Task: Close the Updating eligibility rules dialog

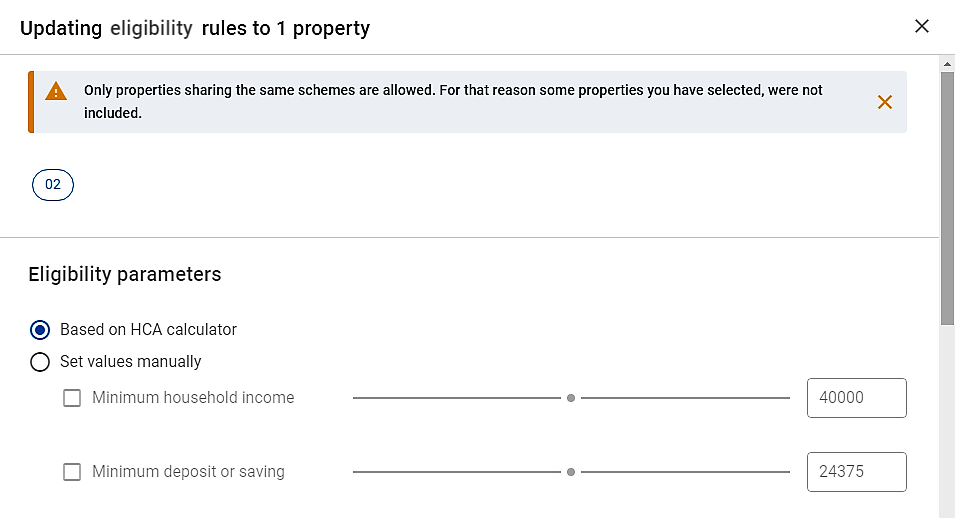Action: click(922, 26)
